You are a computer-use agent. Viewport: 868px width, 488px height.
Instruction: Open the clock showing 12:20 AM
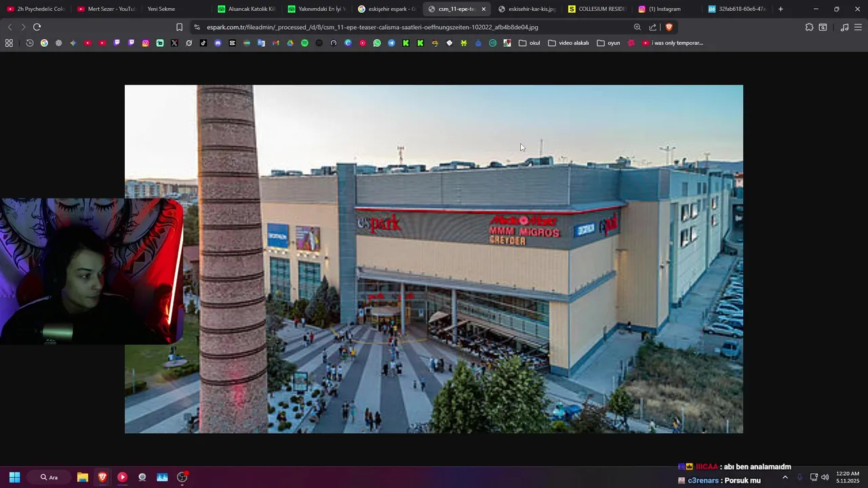click(x=848, y=477)
